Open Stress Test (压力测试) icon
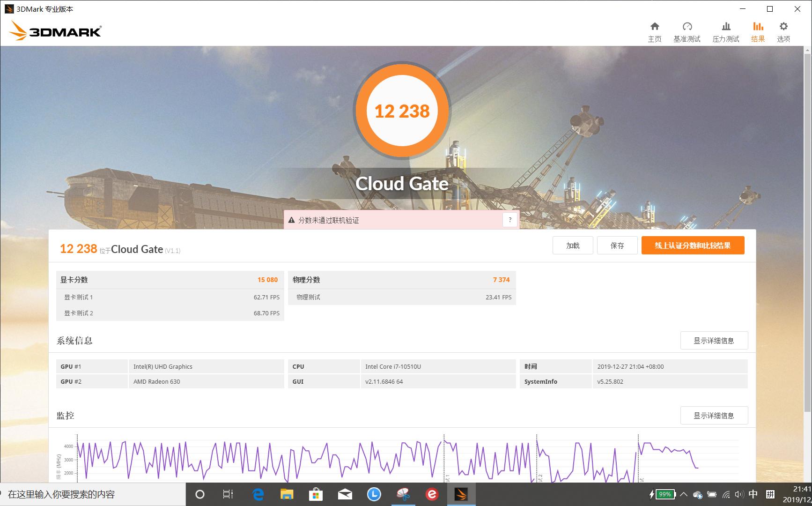Viewport: 812px width, 506px height. point(725,32)
